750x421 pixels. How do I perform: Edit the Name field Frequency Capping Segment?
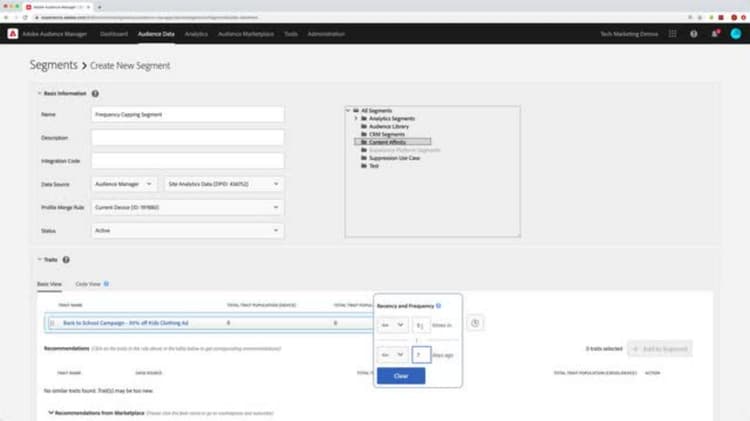(x=188, y=114)
